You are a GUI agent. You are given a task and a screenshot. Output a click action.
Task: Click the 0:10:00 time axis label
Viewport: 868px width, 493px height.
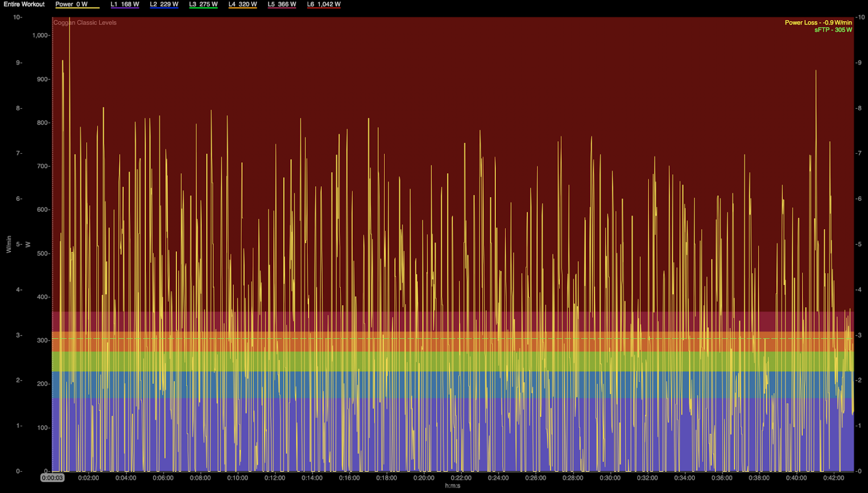[238, 478]
